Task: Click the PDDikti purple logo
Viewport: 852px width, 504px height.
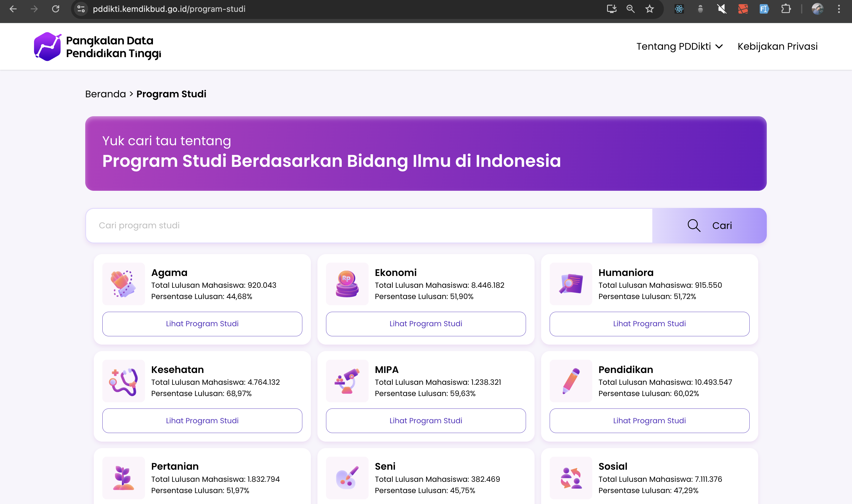Action: tap(48, 46)
